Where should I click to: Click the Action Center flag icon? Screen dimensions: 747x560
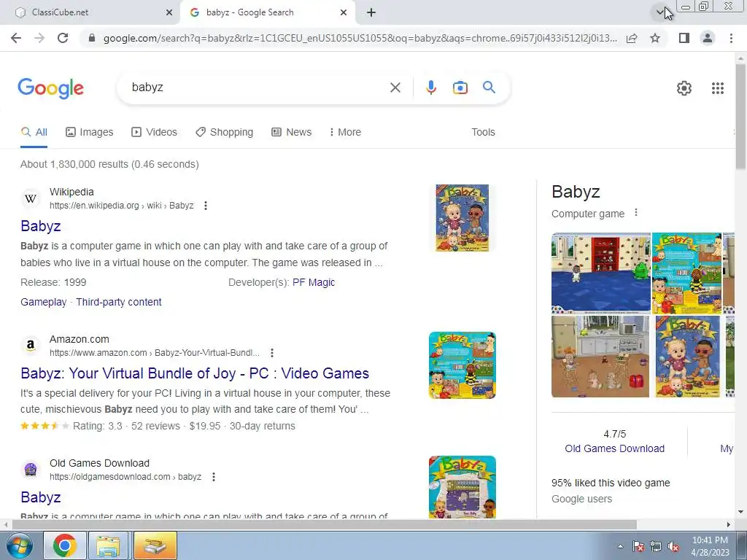click(x=638, y=547)
